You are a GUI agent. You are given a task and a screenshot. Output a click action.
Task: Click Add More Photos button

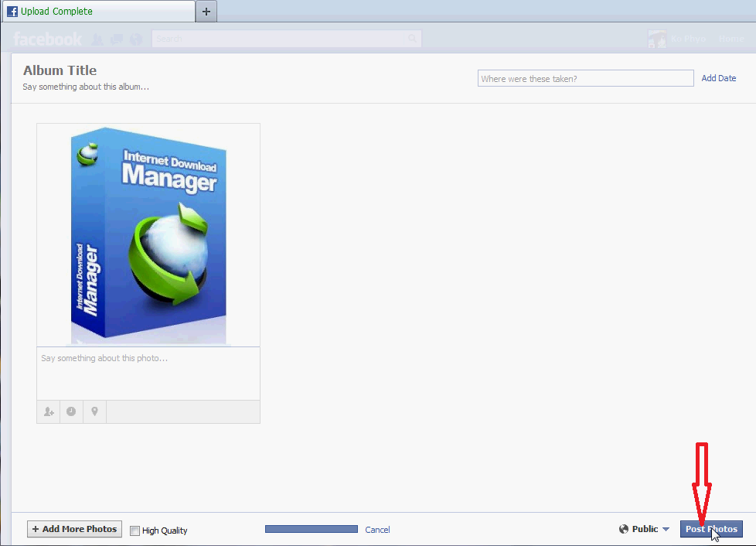click(x=74, y=529)
